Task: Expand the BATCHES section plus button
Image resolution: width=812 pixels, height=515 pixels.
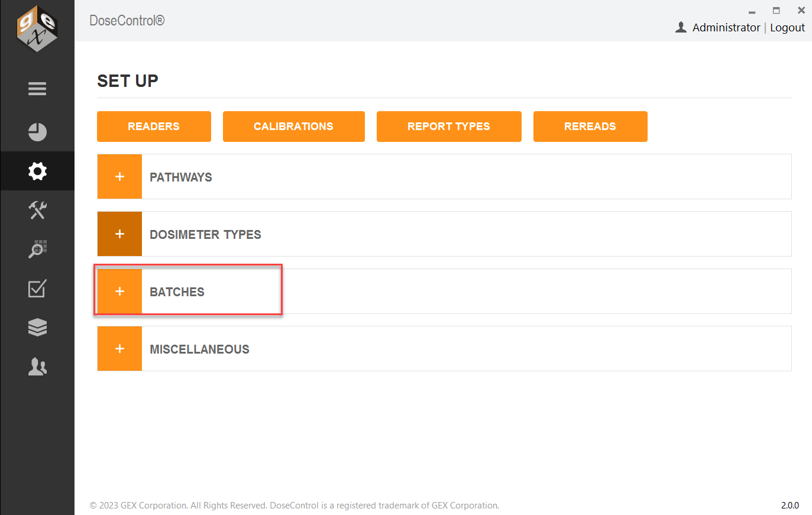Action: click(119, 291)
